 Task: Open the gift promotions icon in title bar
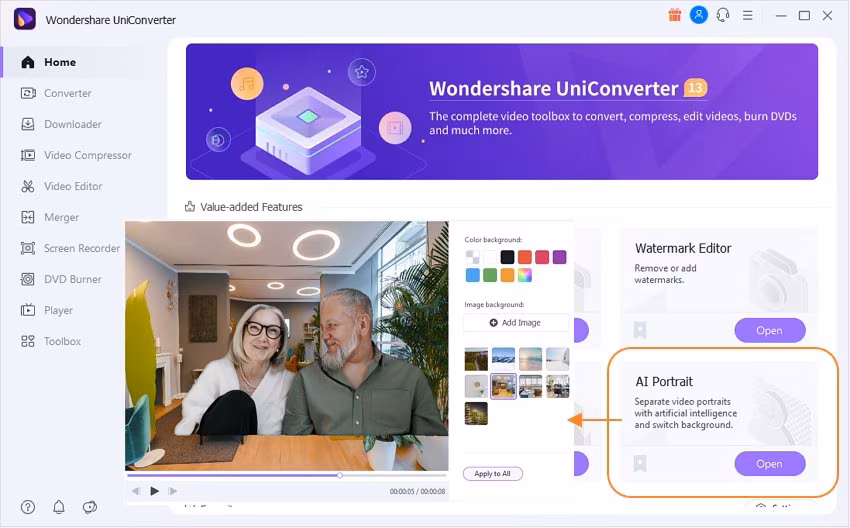[674, 15]
